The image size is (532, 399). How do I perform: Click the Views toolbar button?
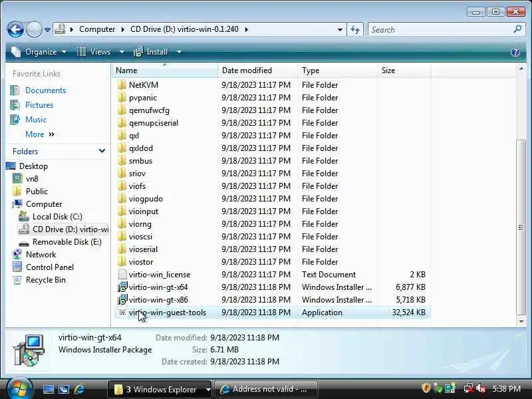coord(94,52)
